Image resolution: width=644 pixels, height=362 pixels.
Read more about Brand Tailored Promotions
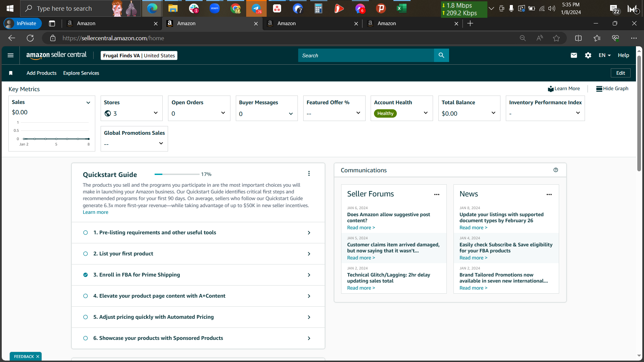pos(473,288)
